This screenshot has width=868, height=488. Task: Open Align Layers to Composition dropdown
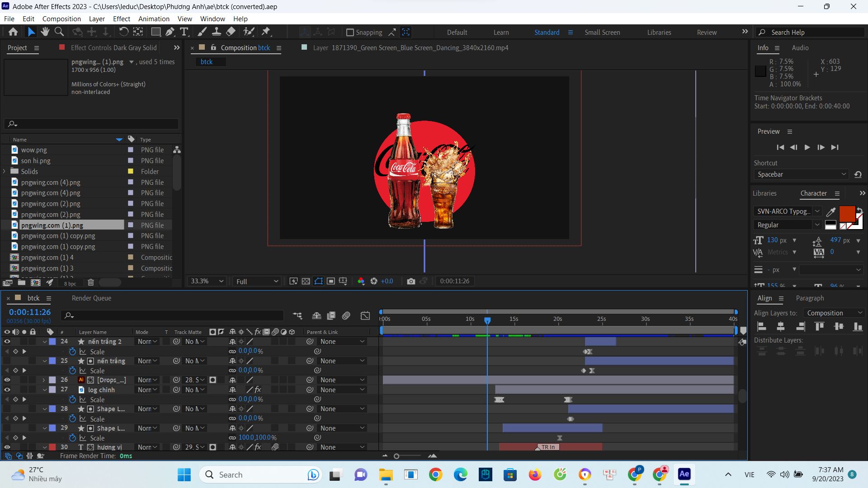(x=834, y=313)
